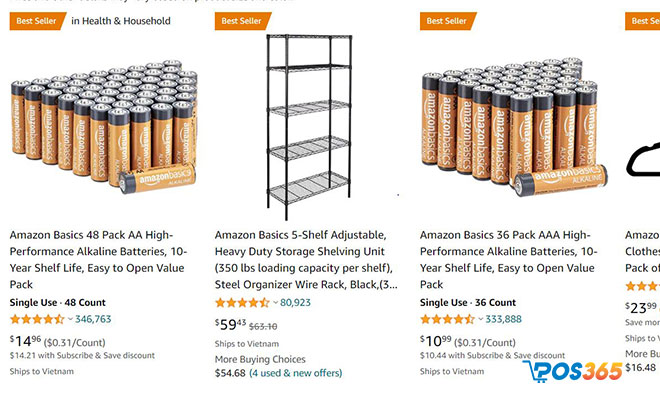Screen dimensions: 660x404
Task: Click the Best Seller badge above shelving unit
Action: 243,21
